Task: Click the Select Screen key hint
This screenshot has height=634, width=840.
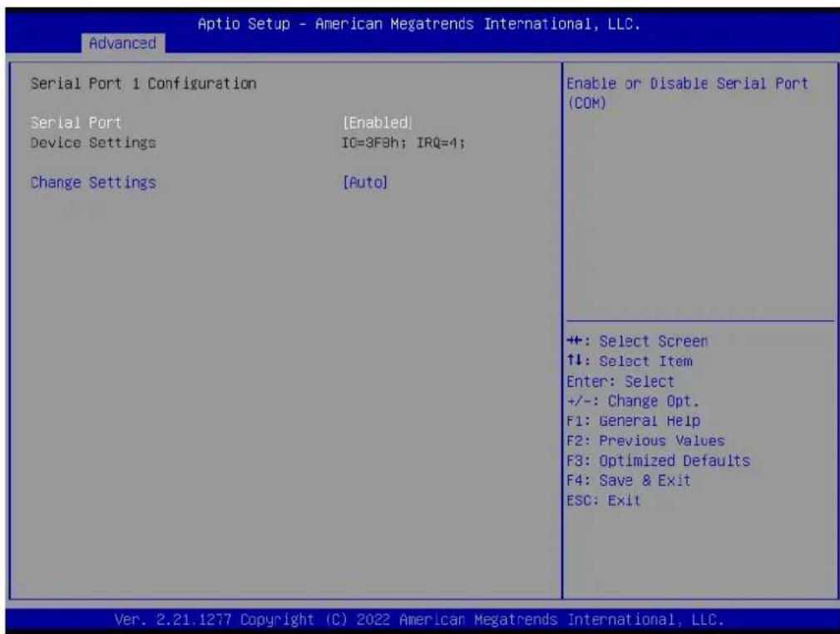Action: pyautogui.click(x=638, y=341)
